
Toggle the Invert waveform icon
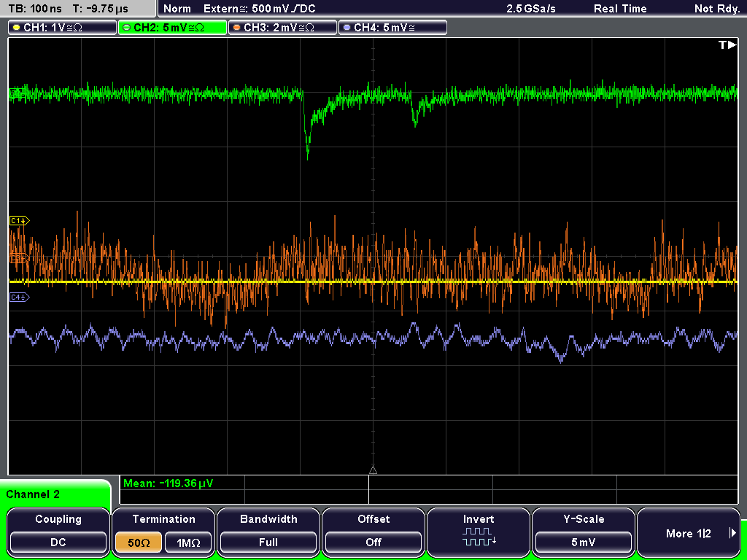pos(479,536)
